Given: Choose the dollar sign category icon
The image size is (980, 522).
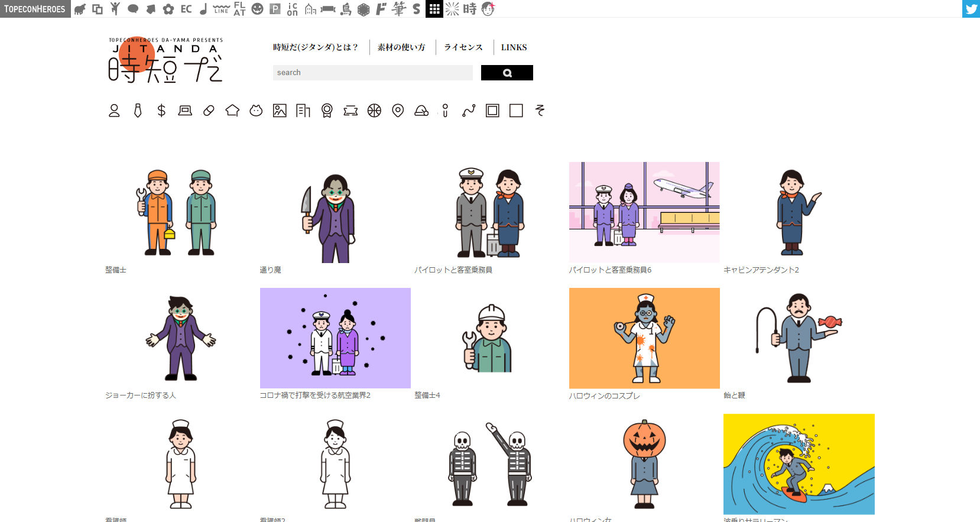Looking at the screenshot, I should (161, 111).
